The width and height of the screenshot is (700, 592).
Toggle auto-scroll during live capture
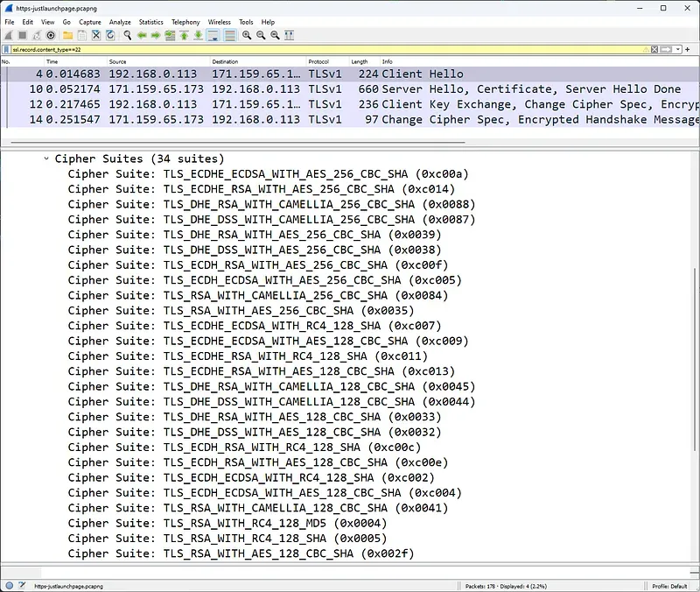point(213,35)
